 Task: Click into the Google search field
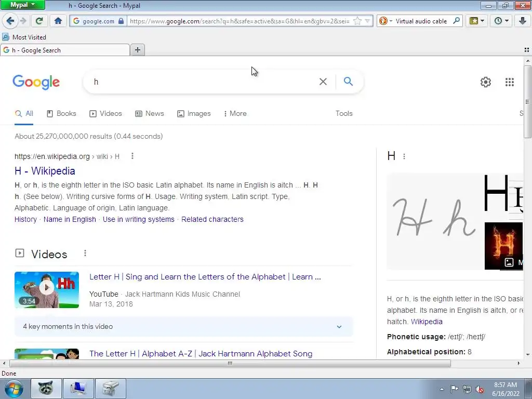coord(204,82)
